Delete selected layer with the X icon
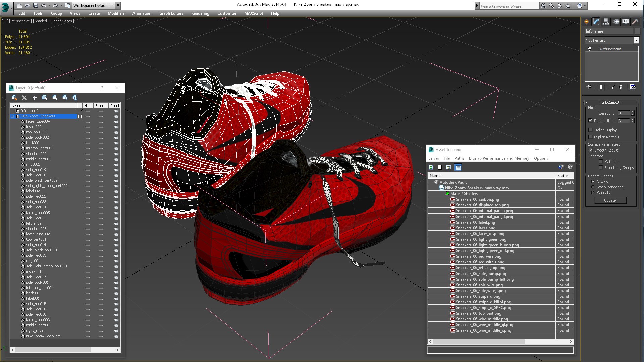Viewport: 644px width, 362px height. pos(24,98)
